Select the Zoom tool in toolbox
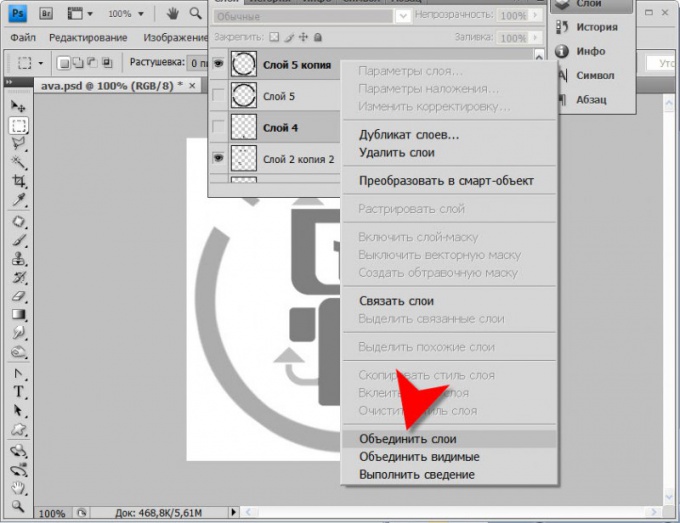The width and height of the screenshot is (680, 523). click(x=18, y=506)
